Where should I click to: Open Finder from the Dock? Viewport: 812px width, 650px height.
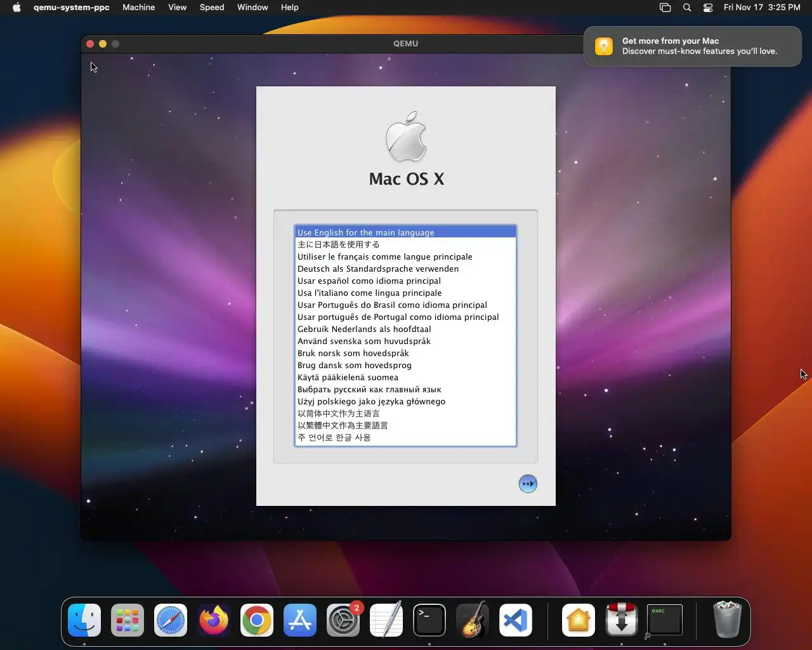pyautogui.click(x=84, y=620)
